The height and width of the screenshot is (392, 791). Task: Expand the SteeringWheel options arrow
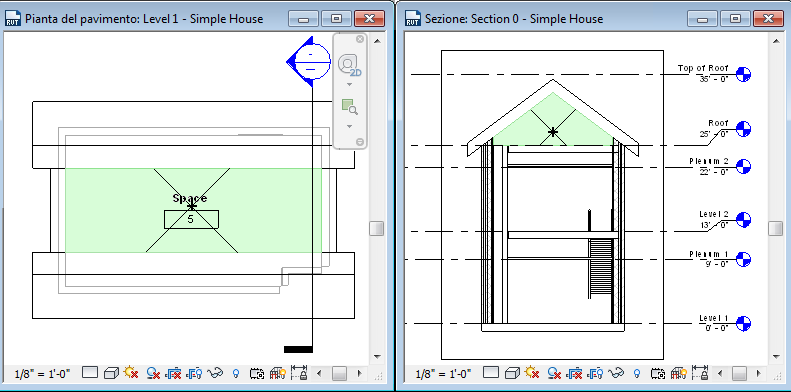(x=349, y=84)
